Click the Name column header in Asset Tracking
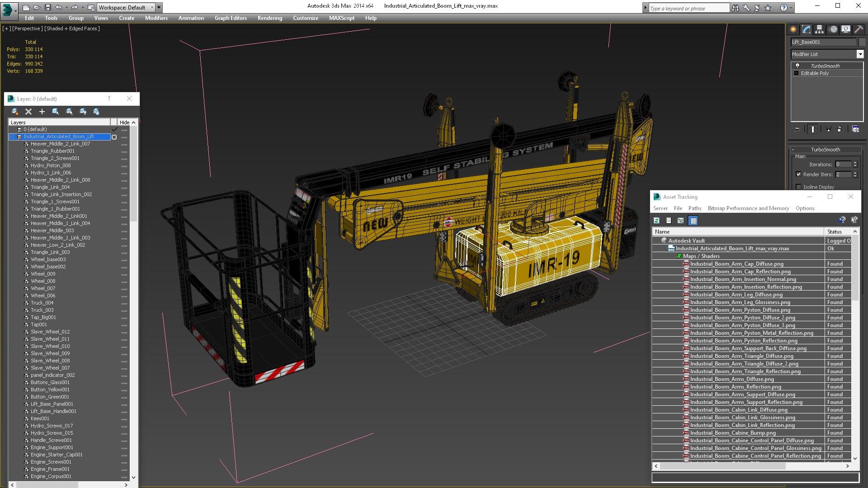Screen dimensions: 868x488 pyautogui.click(x=738, y=232)
